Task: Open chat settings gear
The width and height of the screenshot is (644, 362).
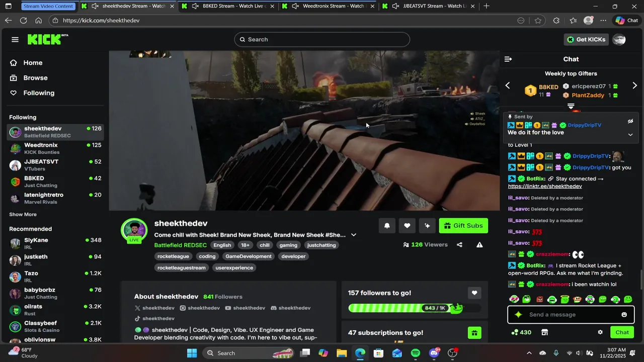Action: pyautogui.click(x=600, y=332)
